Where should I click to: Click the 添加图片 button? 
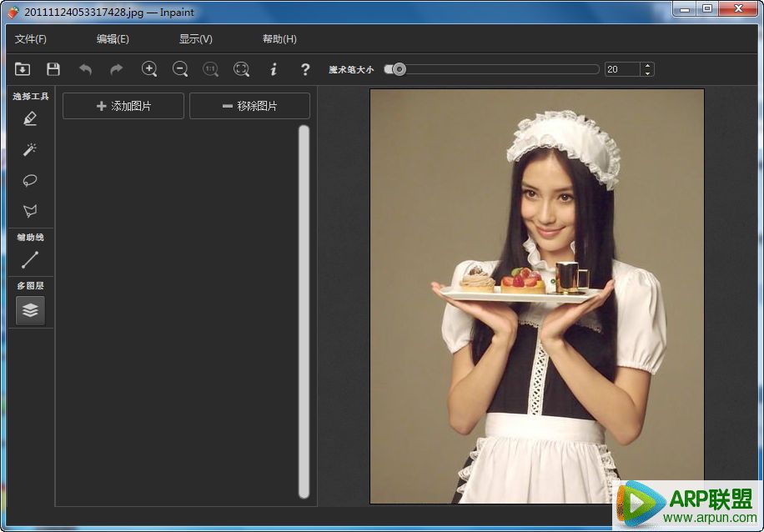pos(123,106)
